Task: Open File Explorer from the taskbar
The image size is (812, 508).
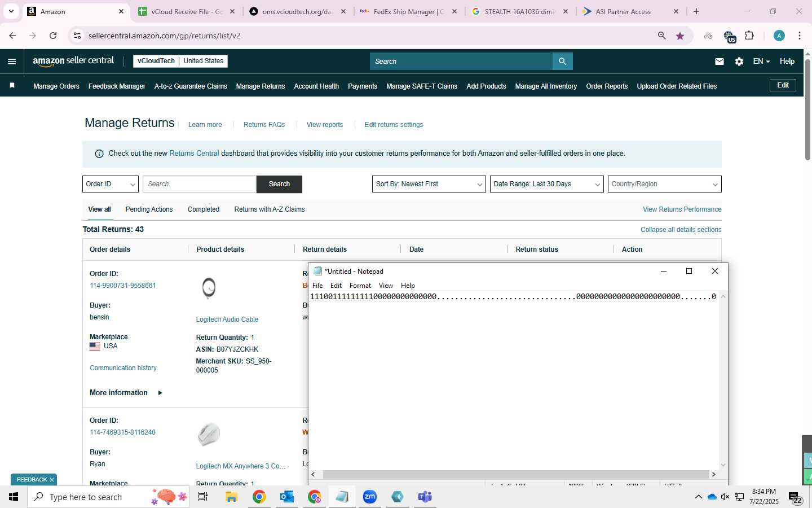Action: pyautogui.click(x=231, y=497)
